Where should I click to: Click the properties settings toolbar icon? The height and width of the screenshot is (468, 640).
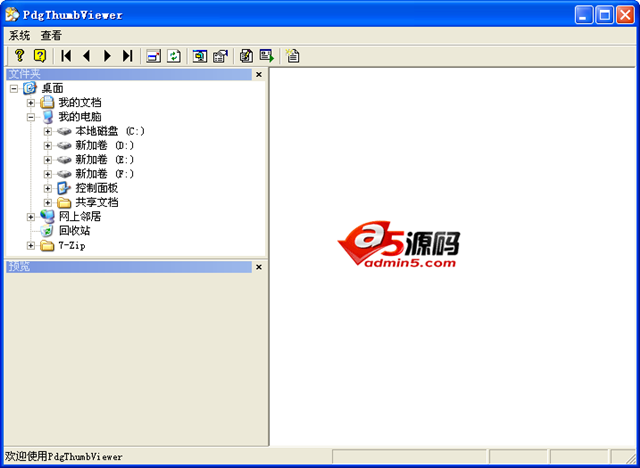[220, 55]
